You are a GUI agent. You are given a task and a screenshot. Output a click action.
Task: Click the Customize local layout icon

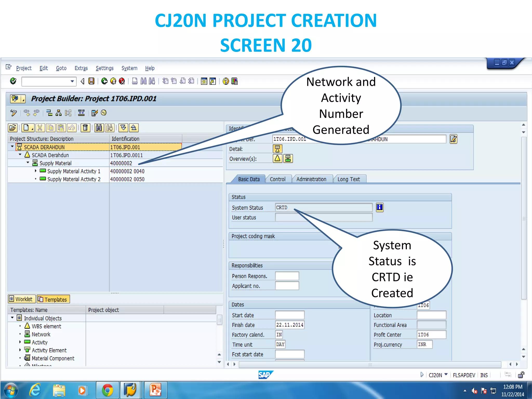coord(234,81)
